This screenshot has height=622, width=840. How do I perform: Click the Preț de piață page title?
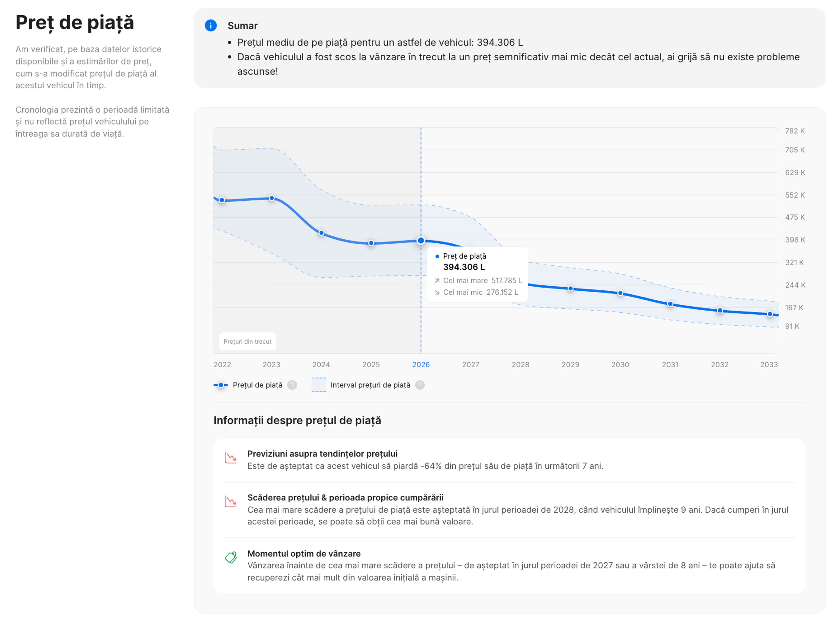[75, 23]
